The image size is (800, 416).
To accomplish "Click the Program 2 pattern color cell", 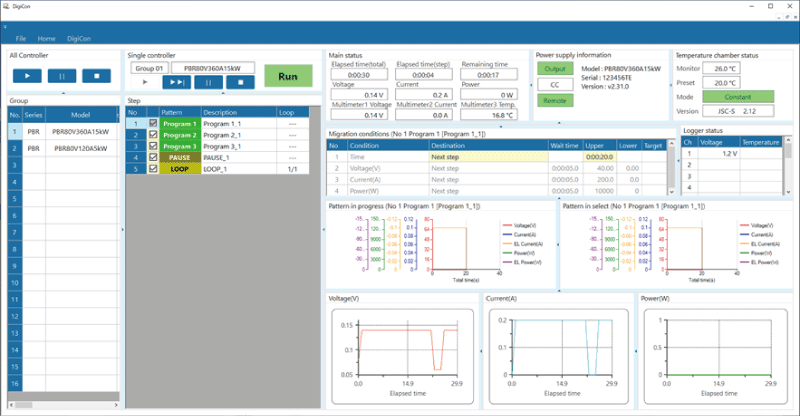I will (179, 135).
